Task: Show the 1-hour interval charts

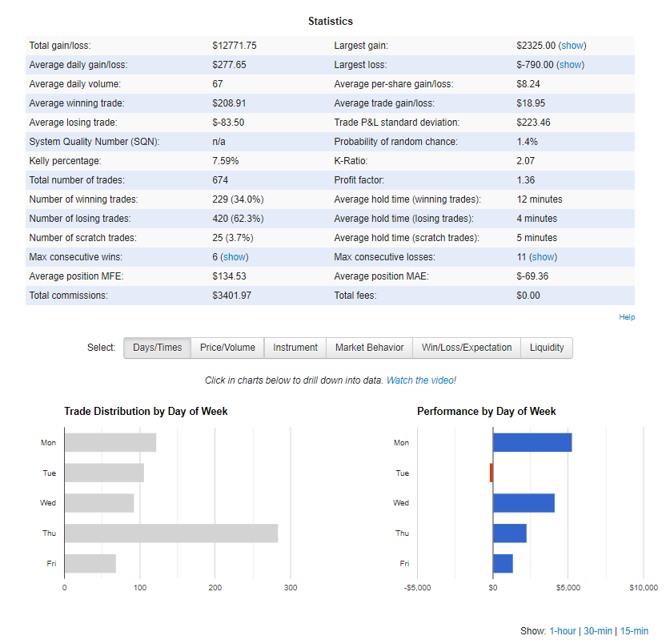Action: click(562, 630)
